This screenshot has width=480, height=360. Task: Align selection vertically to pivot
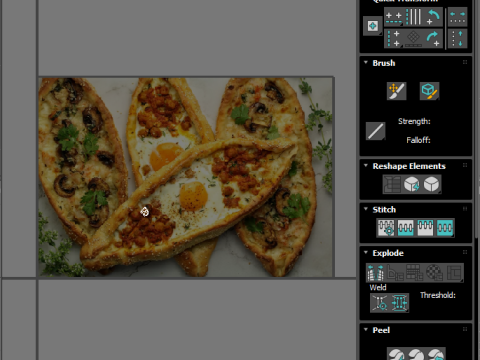(394, 39)
